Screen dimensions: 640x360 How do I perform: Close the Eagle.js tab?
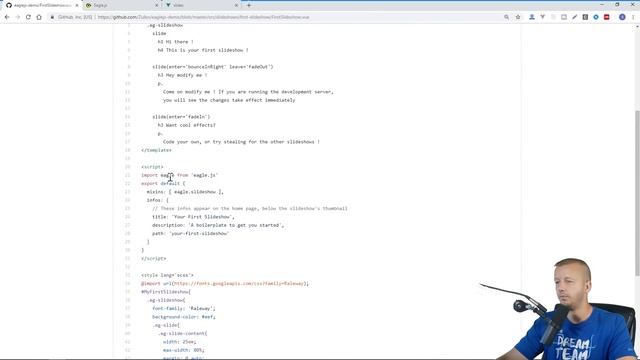coord(157,5)
